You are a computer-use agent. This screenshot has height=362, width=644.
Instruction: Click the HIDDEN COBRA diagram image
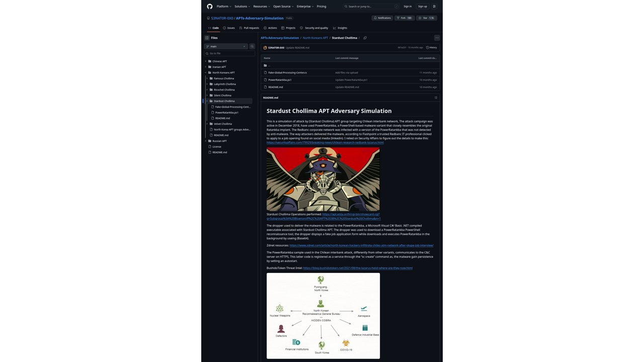(323, 316)
